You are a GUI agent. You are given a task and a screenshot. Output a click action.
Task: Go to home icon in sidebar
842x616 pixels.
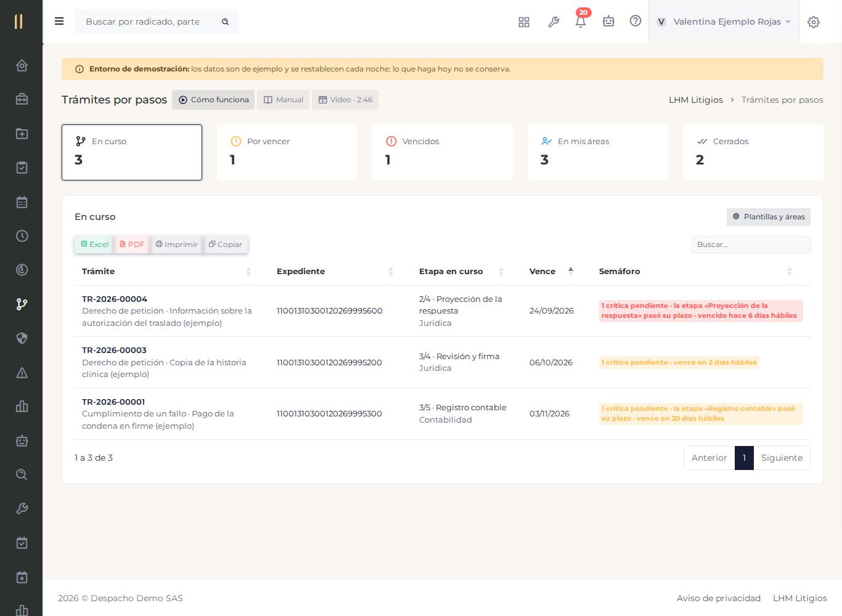point(22,65)
